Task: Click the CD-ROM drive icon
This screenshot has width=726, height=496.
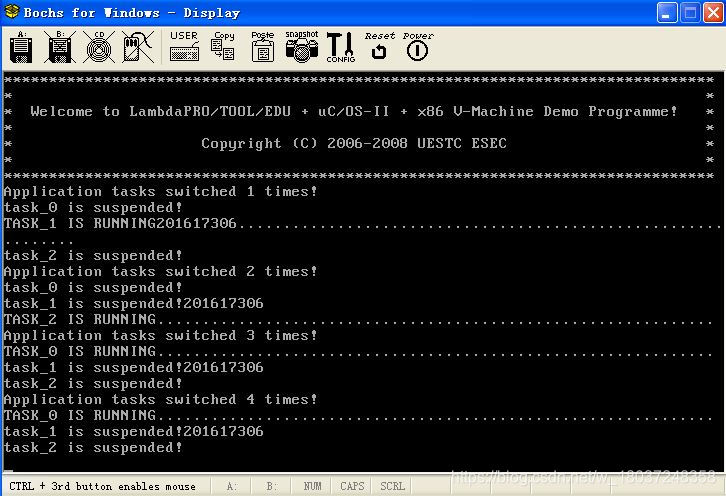Action: (x=99, y=47)
